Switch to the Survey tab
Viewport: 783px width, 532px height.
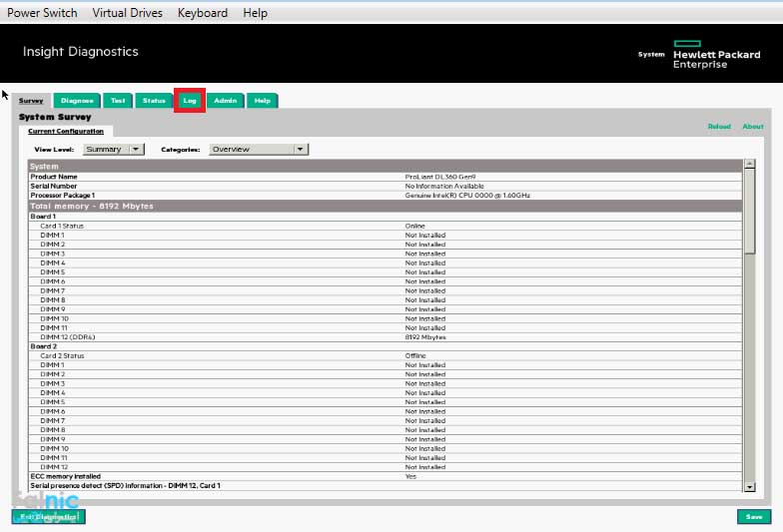[x=31, y=101]
